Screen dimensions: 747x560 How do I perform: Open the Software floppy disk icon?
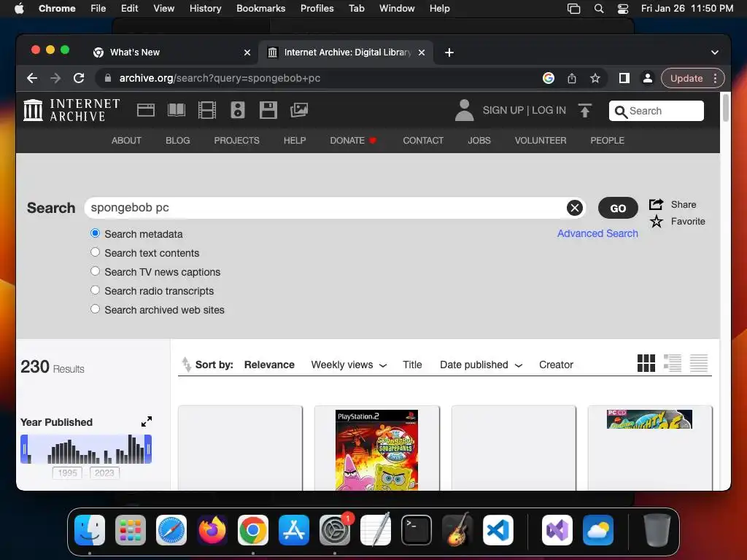click(268, 110)
